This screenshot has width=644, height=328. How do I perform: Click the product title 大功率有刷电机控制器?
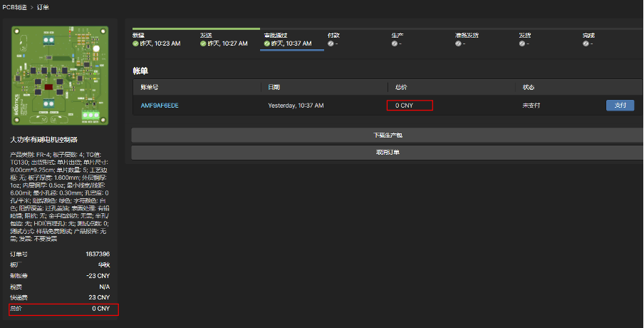click(44, 140)
